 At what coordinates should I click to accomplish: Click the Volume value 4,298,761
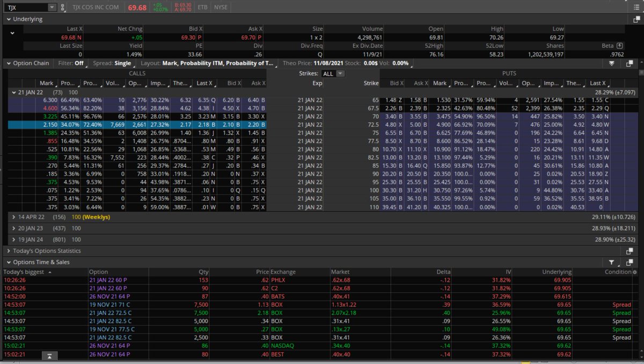pyautogui.click(x=370, y=38)
